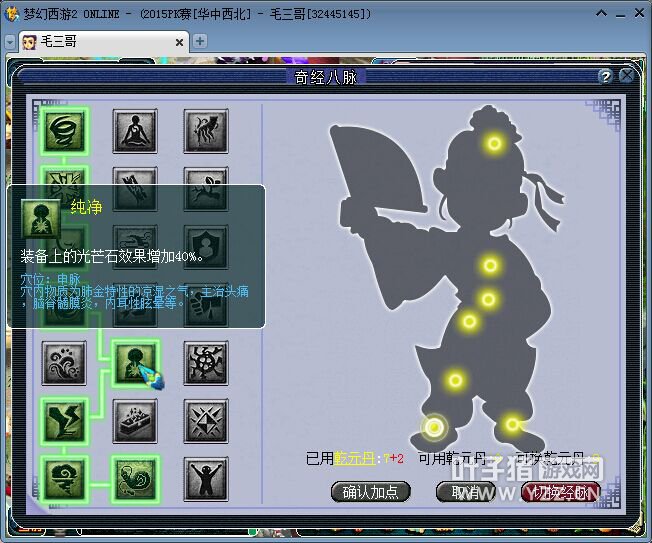The image size is (652, 543).
Task: Cancel with the 取消 button
Action: tap(465, 492)
